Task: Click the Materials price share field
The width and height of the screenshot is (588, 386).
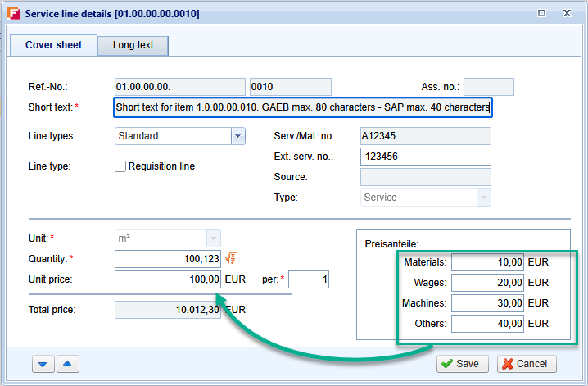Action: pos(487,262)
